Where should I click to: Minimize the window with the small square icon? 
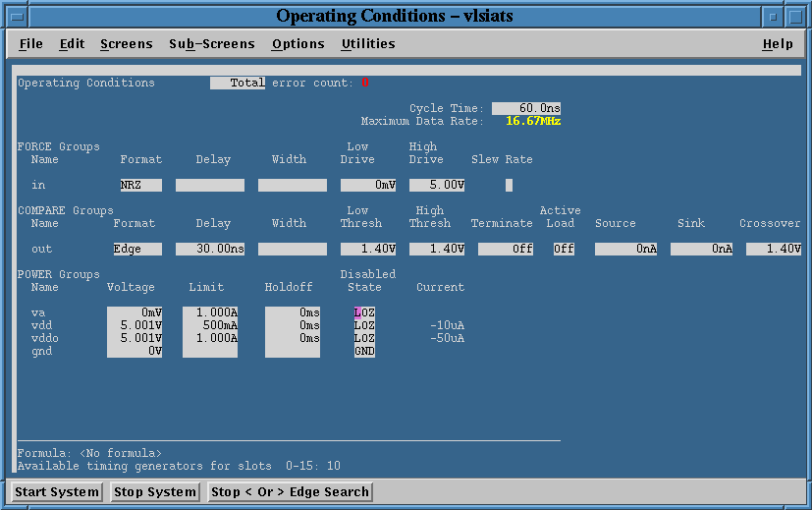tap(773, 17)
